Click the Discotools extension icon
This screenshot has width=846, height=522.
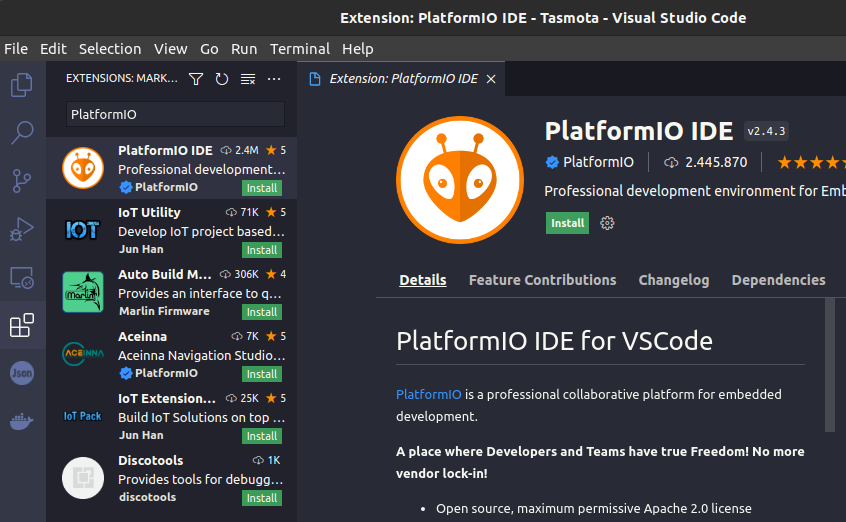pyautogui.click(x=83, y=478)
